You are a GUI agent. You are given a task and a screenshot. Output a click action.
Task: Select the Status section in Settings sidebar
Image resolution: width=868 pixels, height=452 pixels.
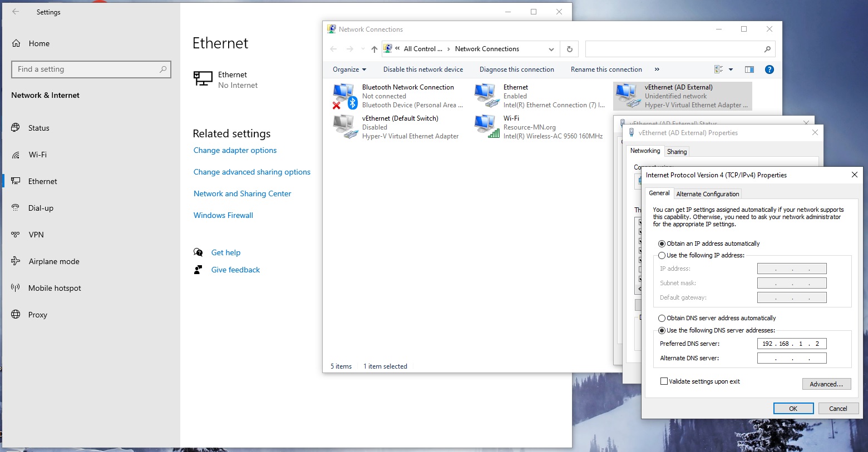pyautogui.click(x=38, y=128)
